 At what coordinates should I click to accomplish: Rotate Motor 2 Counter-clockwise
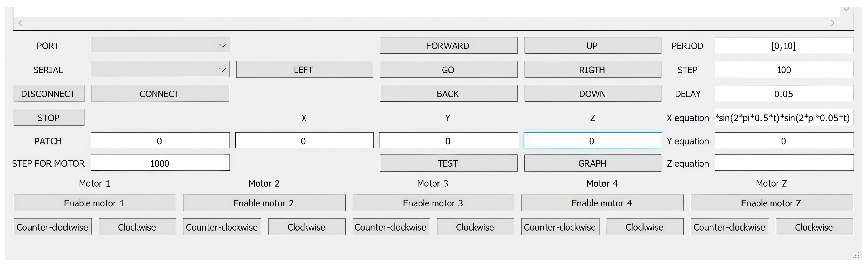coord(222,227)
